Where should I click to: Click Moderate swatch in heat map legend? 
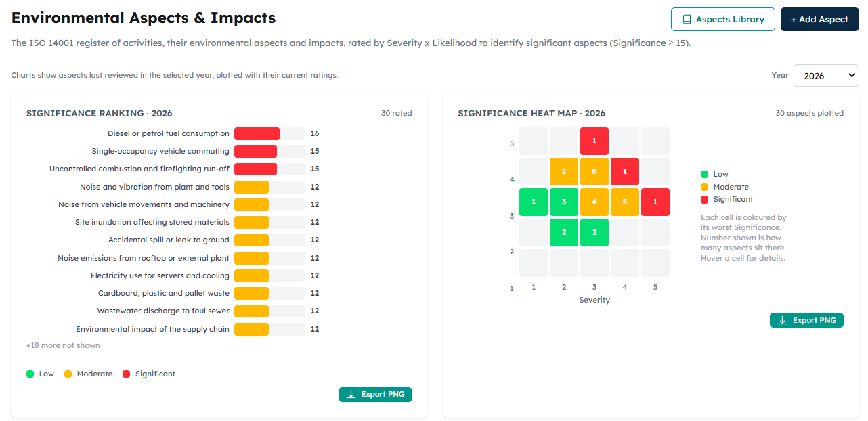[x=704, y=187]
